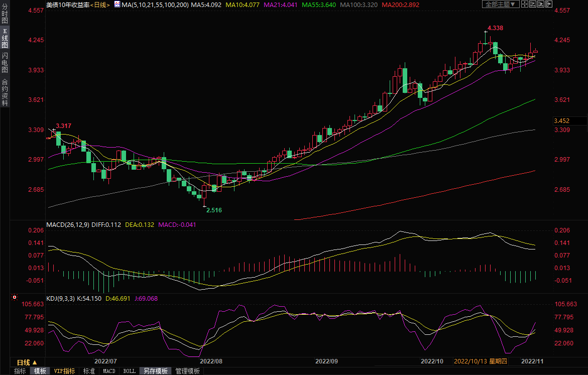Click the red sun marker icon near KDJ
The image size is (588, 375).
point(15,297)
